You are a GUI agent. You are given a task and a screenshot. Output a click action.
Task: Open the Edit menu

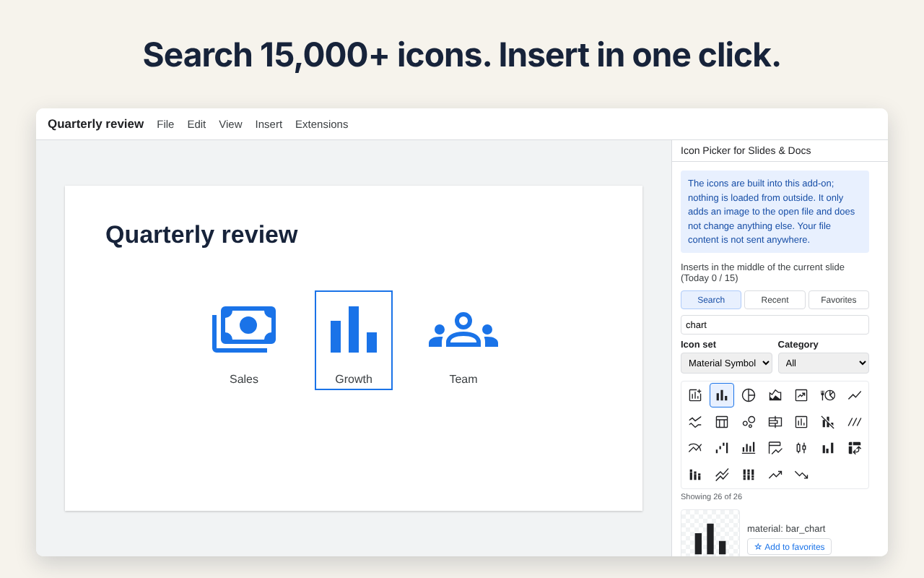tap(196, 124)
